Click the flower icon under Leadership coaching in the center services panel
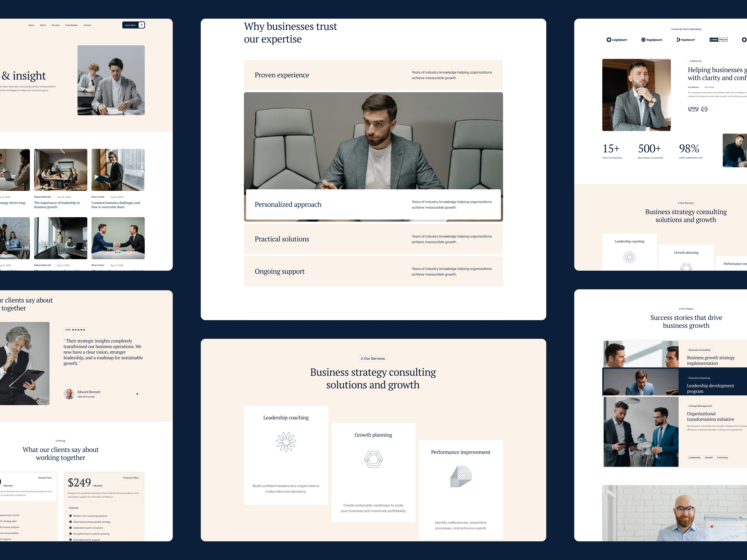 tap(286, 442)
